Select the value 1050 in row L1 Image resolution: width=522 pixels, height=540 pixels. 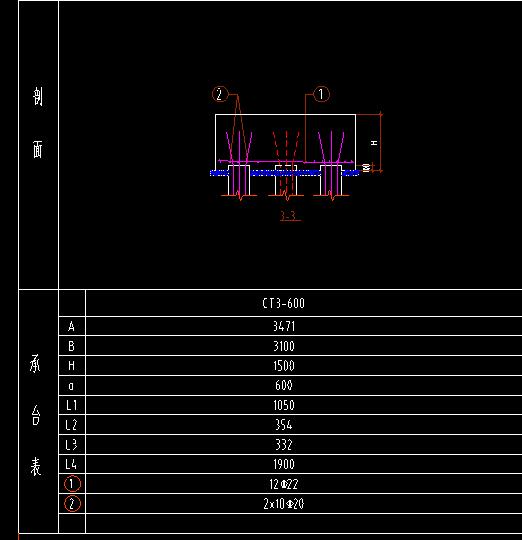(x=284, y=405)
